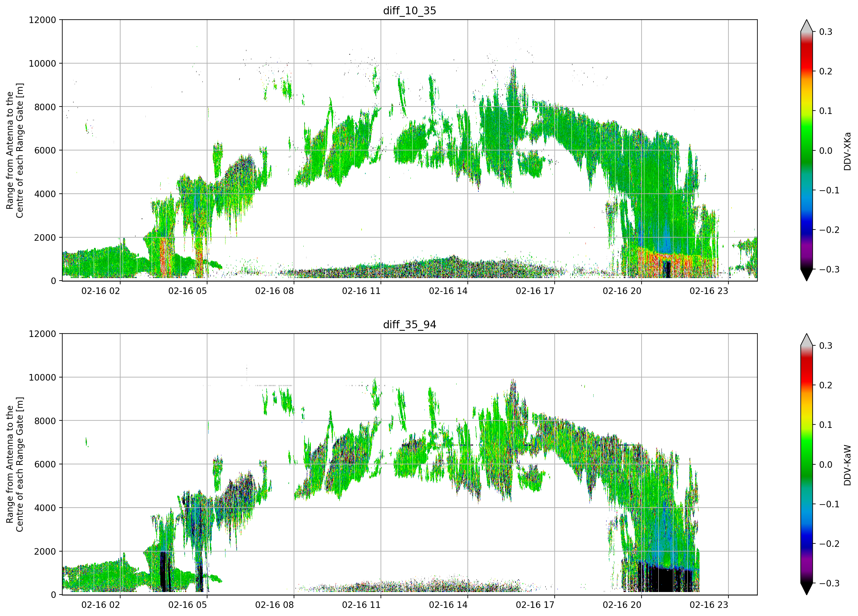Click the 02-16 14 label under diff_35_94
Image resolution: width=858 pixels, height=616 pixels.
(x=448, y=605)
